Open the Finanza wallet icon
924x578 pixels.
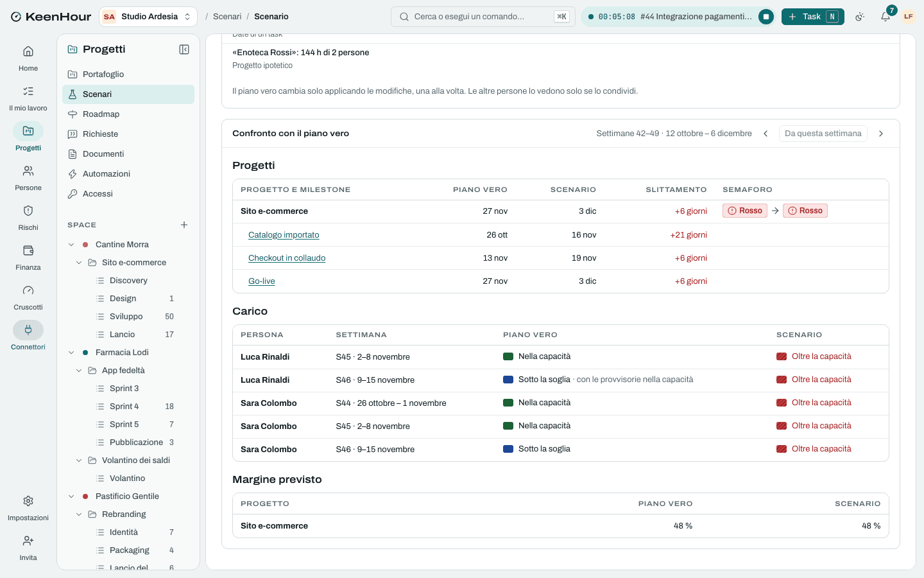pos(28,250)
